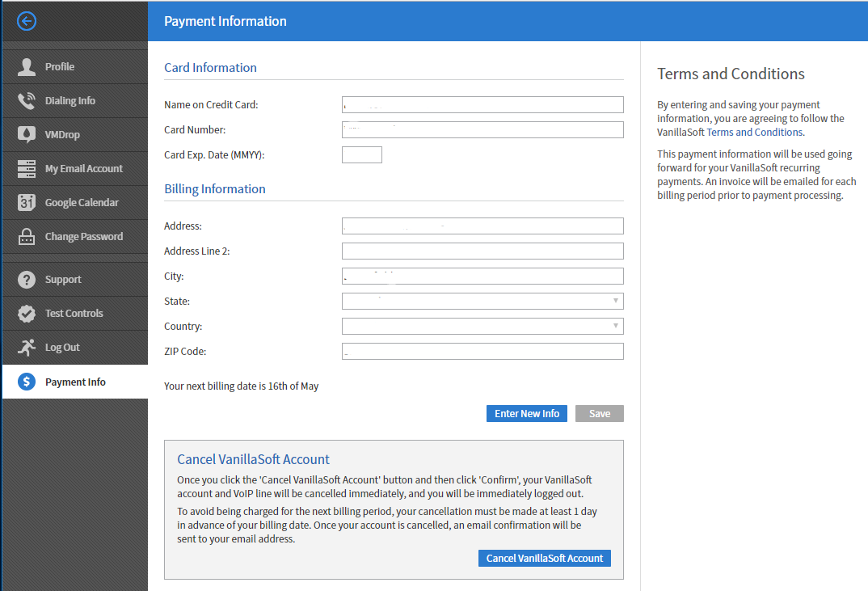Click the Support question mark icon
Screen dimensions: 868x591
[x=26, y=280]
